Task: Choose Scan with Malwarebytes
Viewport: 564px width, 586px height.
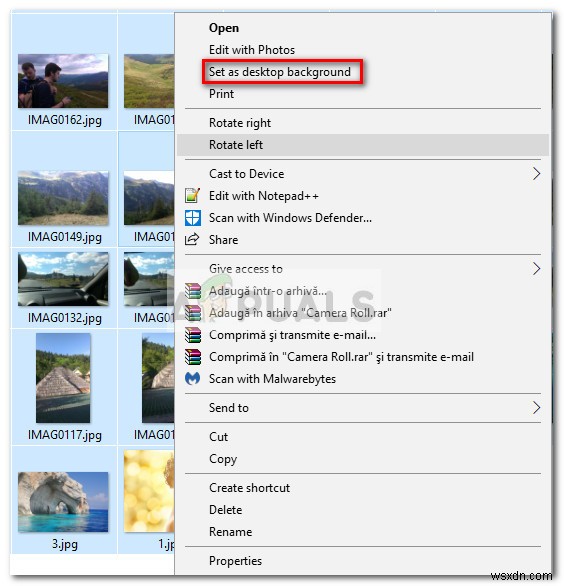Action: point(272,379)
